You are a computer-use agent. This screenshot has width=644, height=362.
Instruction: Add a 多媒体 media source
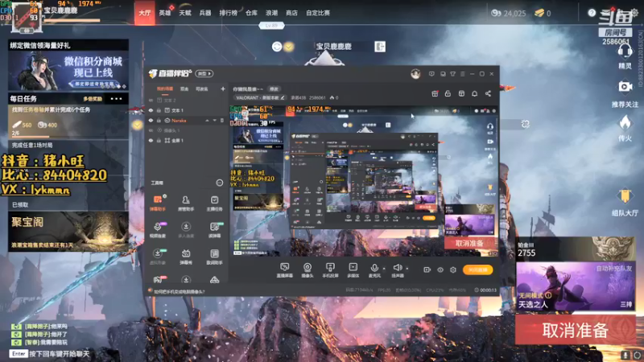click(353, 270)
